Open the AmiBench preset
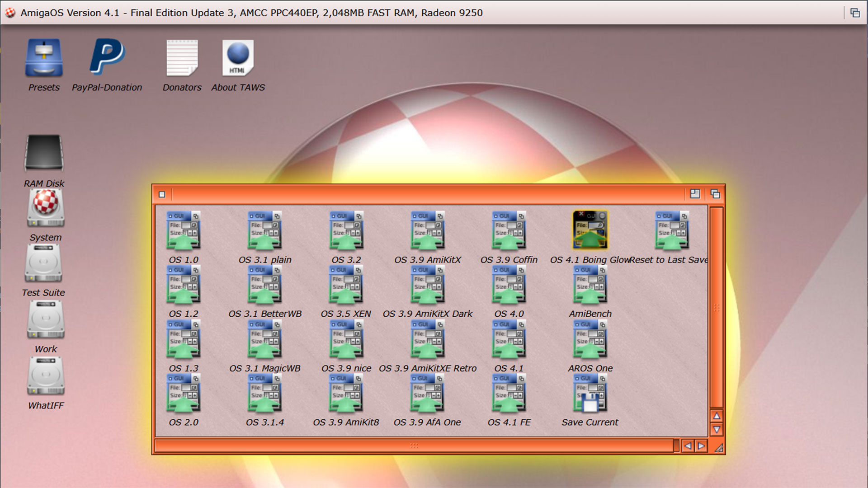Screen dimensions: 868x488 (x=590, y=285)
